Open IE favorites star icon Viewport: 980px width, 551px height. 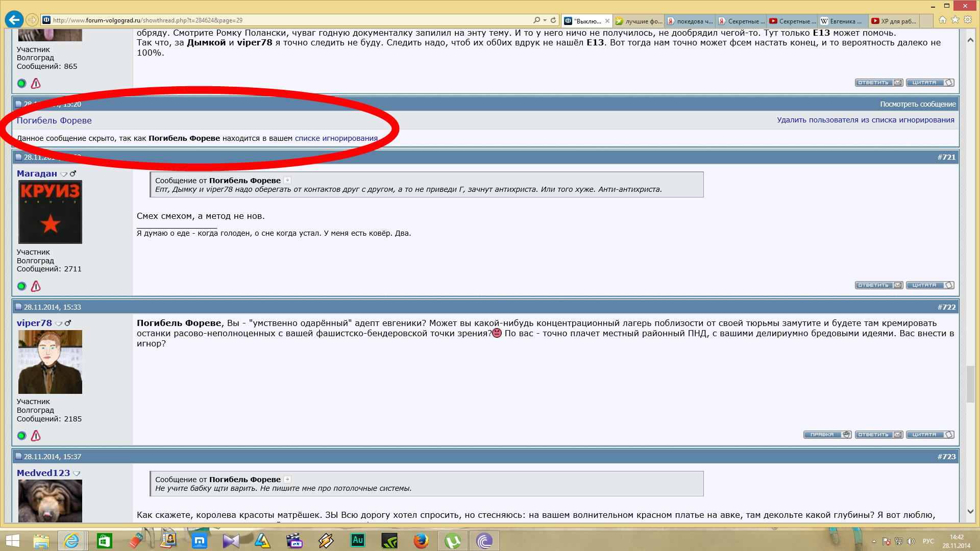click(x=955, y=20)
